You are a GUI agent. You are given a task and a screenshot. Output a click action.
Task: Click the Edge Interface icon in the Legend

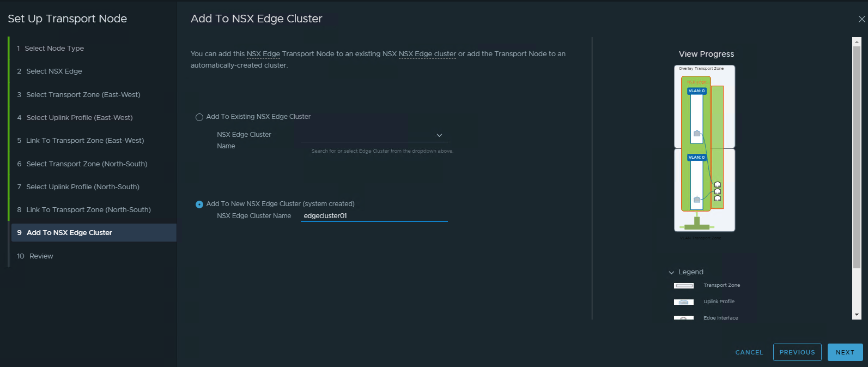pyautogui.click(x=683, y=317)
